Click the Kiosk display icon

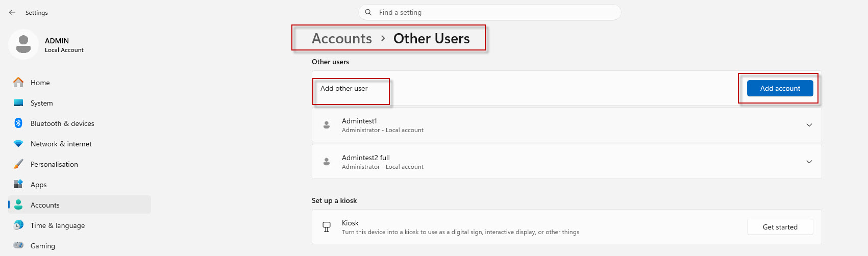click(327, 227)
